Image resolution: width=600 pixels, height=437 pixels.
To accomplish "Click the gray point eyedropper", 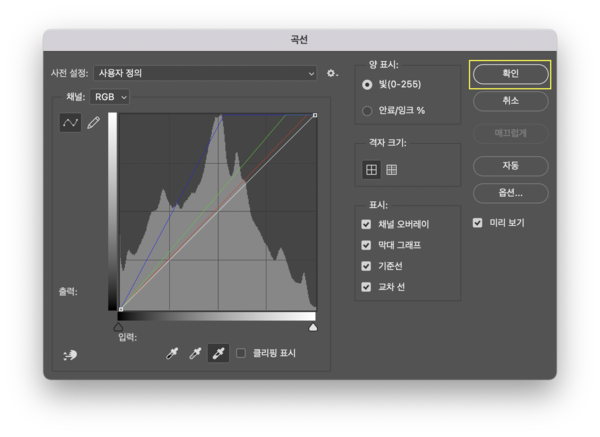I will 195,353.
